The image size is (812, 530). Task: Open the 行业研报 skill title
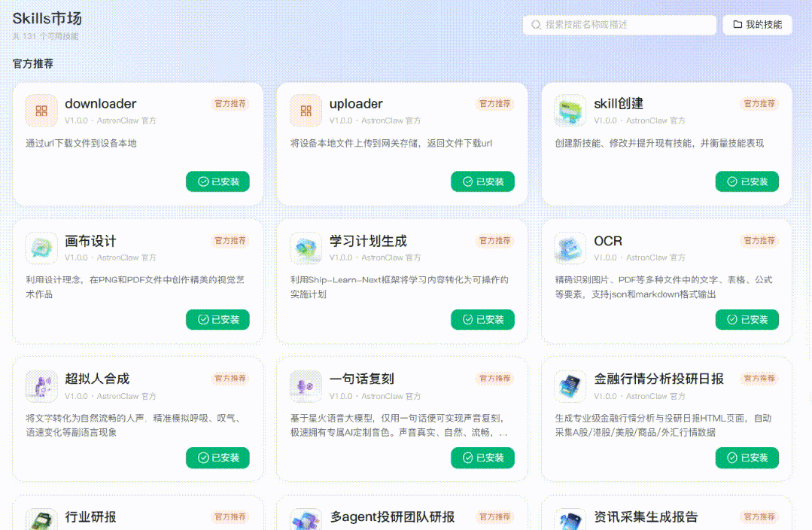pyautogui.click(x=90, y=517)
